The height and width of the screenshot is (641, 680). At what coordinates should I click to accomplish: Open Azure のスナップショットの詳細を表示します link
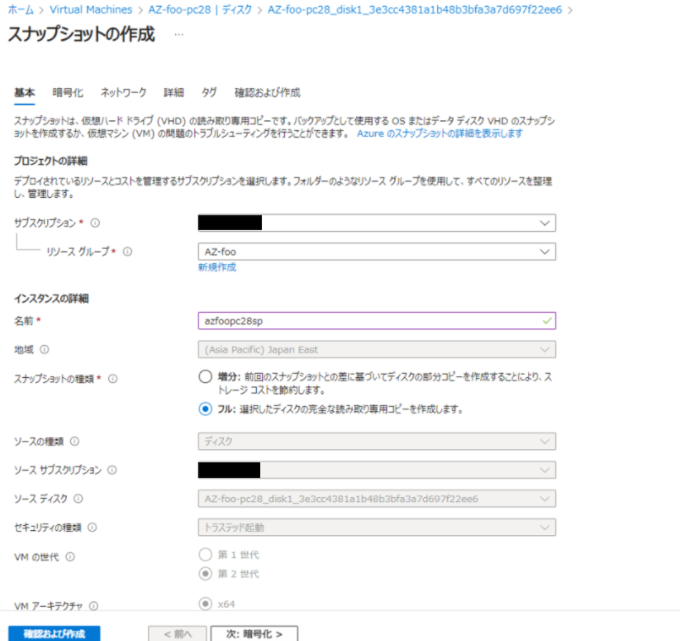click(x=440, y=134)
